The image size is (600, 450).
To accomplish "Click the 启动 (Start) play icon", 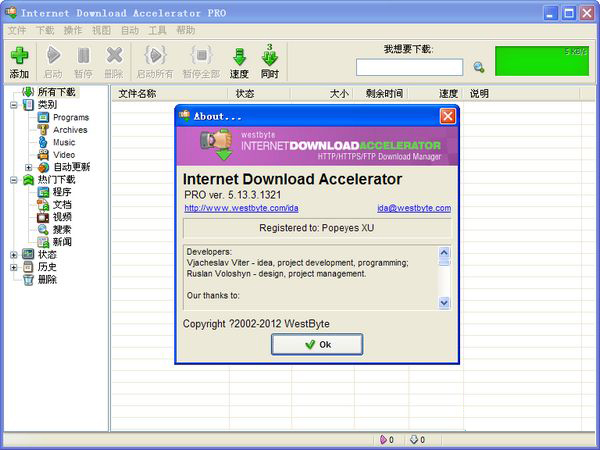I will point(53,55).
